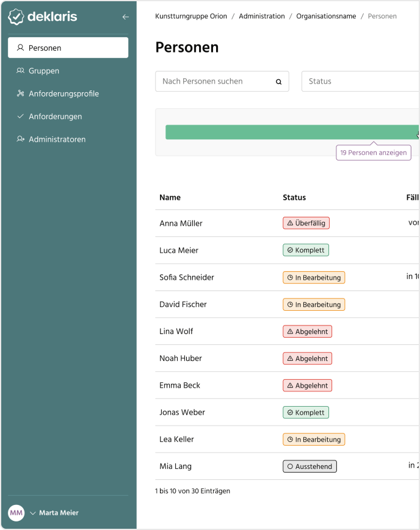
Task: Click the 19 Personen anzeigen tooltip
Action: pos(373,153)
